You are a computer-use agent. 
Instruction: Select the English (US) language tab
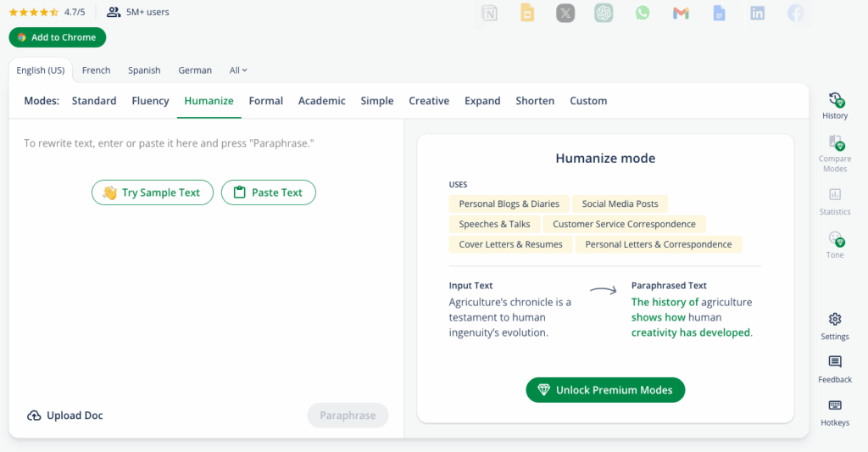(x=41, y=70)
